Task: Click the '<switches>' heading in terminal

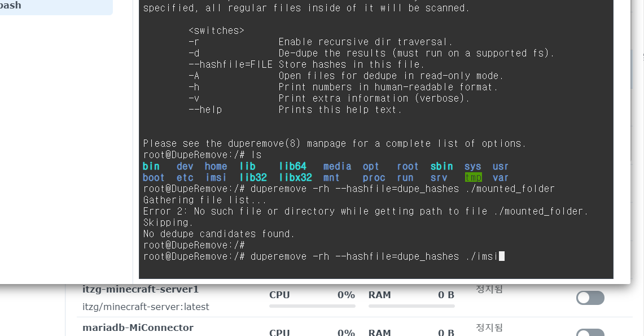Action: coord(216,31)
